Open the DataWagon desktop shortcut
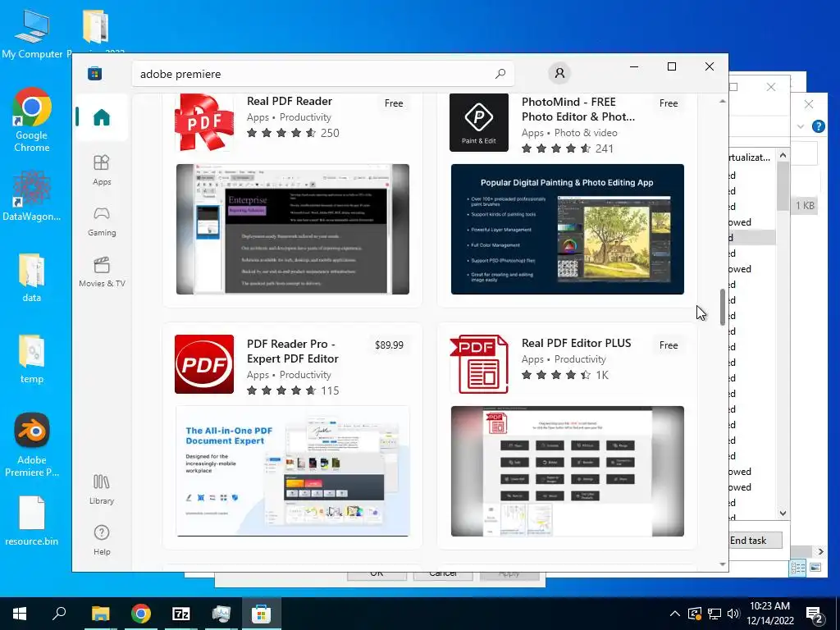 pyautogui.click(x=32, y=197)
